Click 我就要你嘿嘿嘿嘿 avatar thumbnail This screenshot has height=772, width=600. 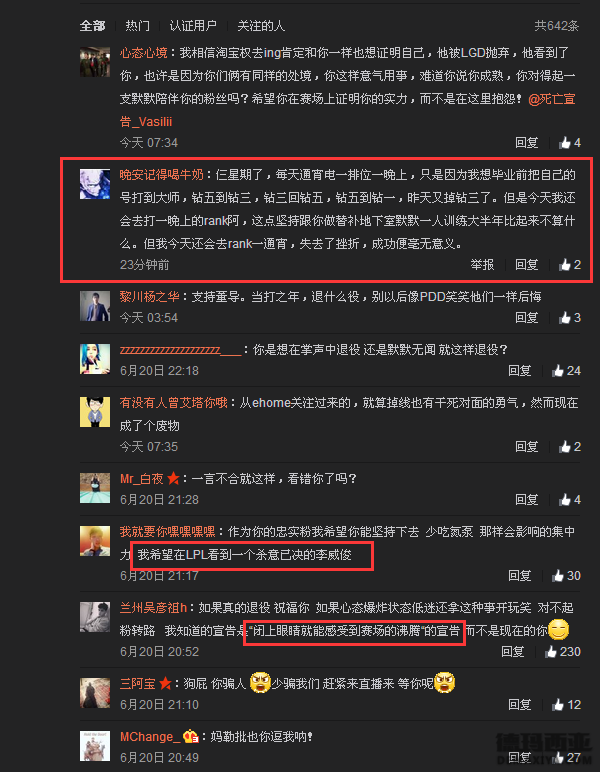[x=95, y=541]
